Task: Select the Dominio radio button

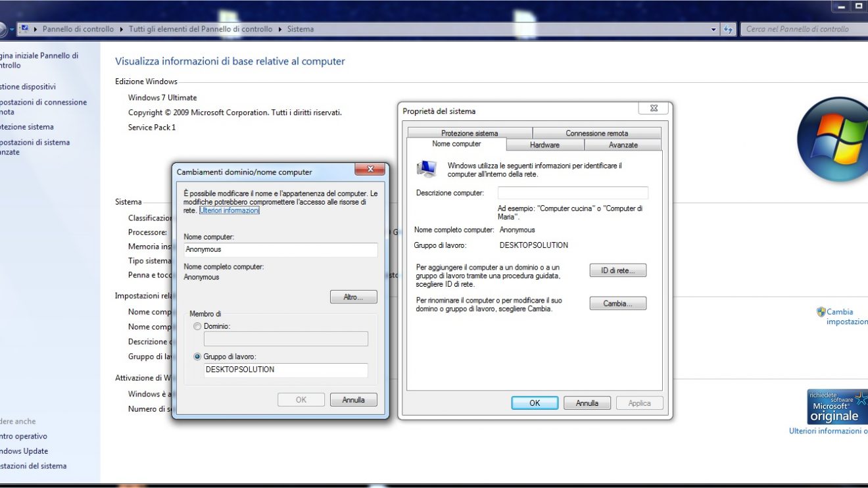Action: (197, 326)
